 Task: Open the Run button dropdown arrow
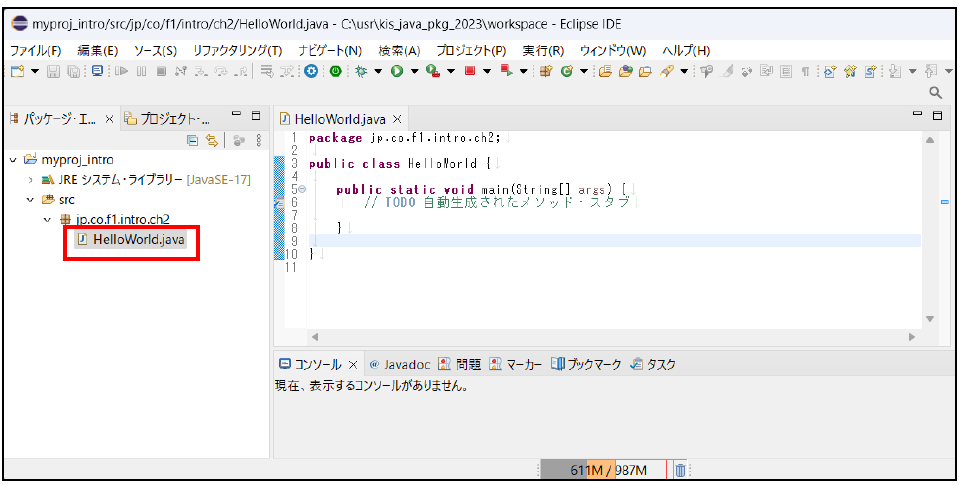(x=412, y=71)
